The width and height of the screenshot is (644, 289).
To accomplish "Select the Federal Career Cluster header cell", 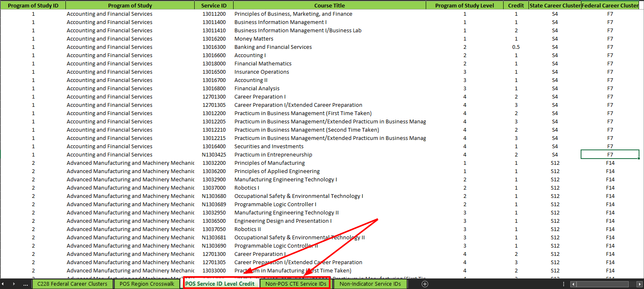I will [x=610, y=5].
